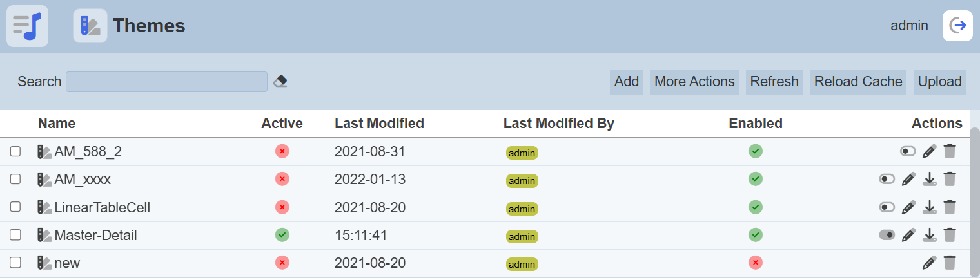This screenshot has width=980, height=280.
Task: Open the music playlist app logo
Action: [27, 26]
